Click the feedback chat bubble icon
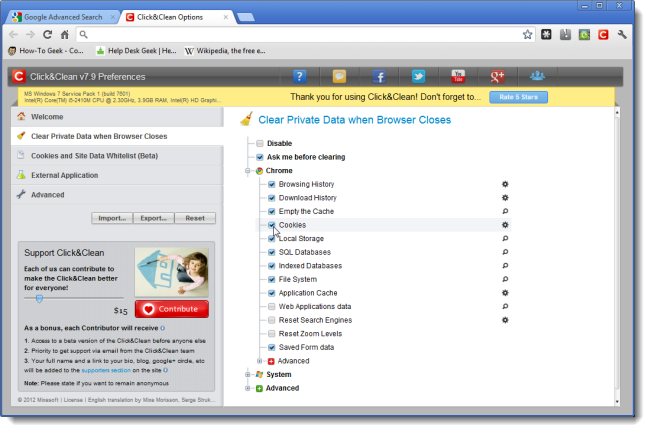650x432 pixels. point(339,76)
